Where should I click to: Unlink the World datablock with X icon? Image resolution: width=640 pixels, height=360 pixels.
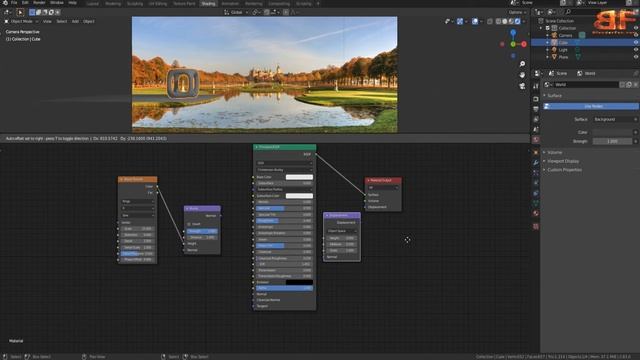point(636,84)
